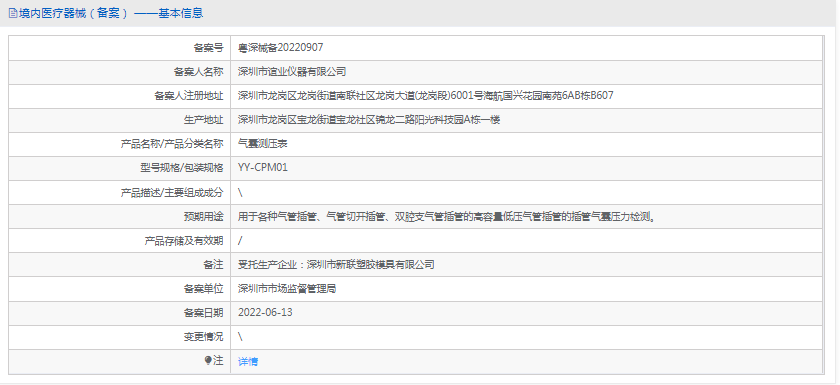Click the 备案单位 label
Screen dimensions: 840x385
[204, 289]
